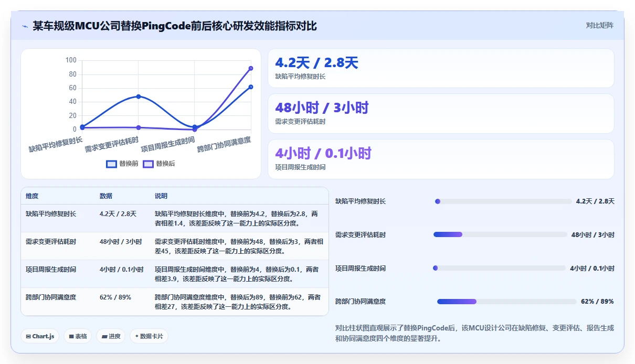Click the description mentioning 两者相差45
The image size is (635, 364).
pos(239,247)
